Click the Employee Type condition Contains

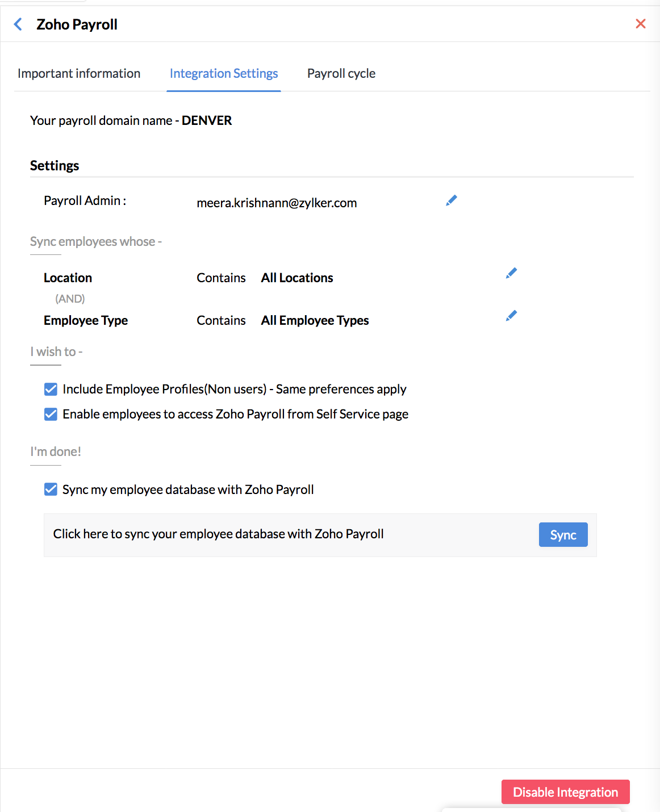[x=221, y=320]
